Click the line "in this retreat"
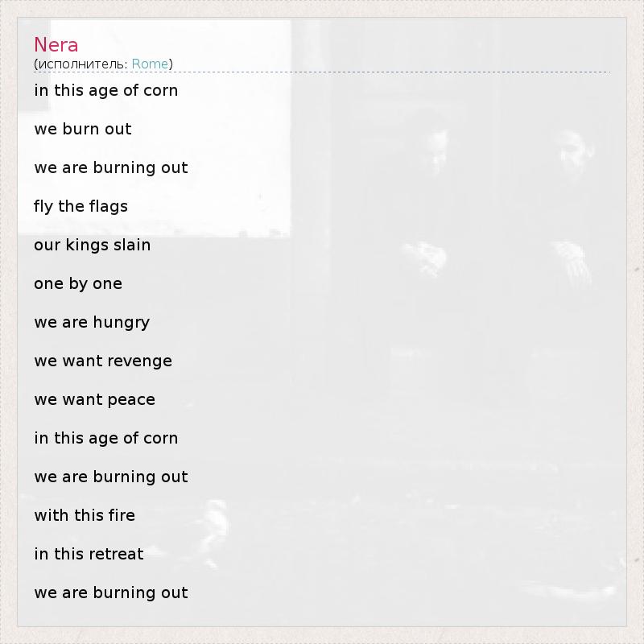644x644 pixels. 89,554
